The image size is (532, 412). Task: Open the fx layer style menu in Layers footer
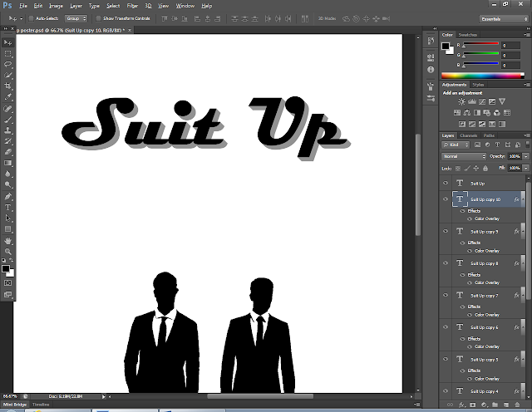coord(461,405)
